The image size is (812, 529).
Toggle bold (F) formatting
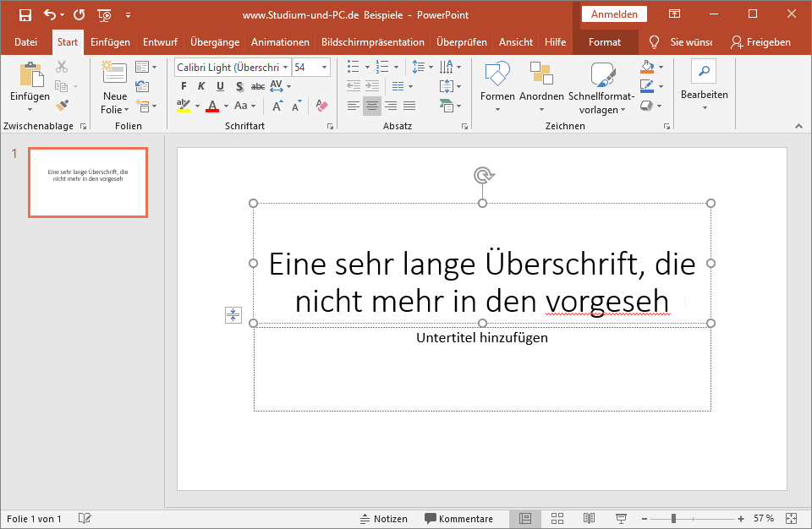184,86
